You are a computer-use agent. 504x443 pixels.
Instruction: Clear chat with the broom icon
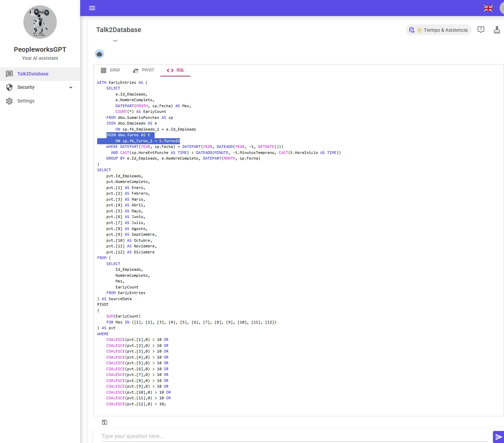tap(497, 30)
